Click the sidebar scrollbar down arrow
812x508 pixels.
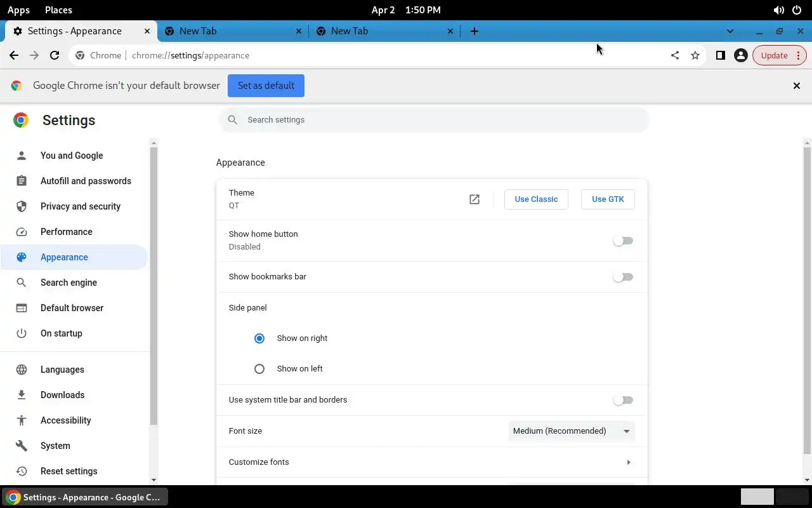154,480
